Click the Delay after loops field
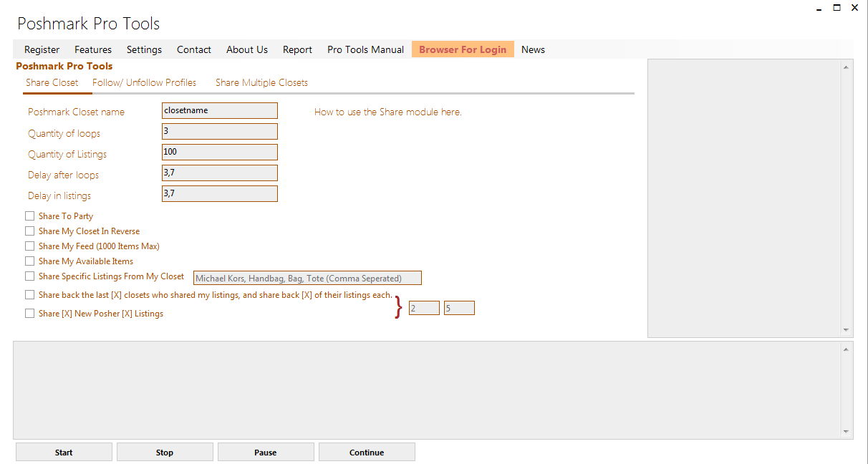The height and width of the screenshot is (464, 868). (x=220, y=173)
